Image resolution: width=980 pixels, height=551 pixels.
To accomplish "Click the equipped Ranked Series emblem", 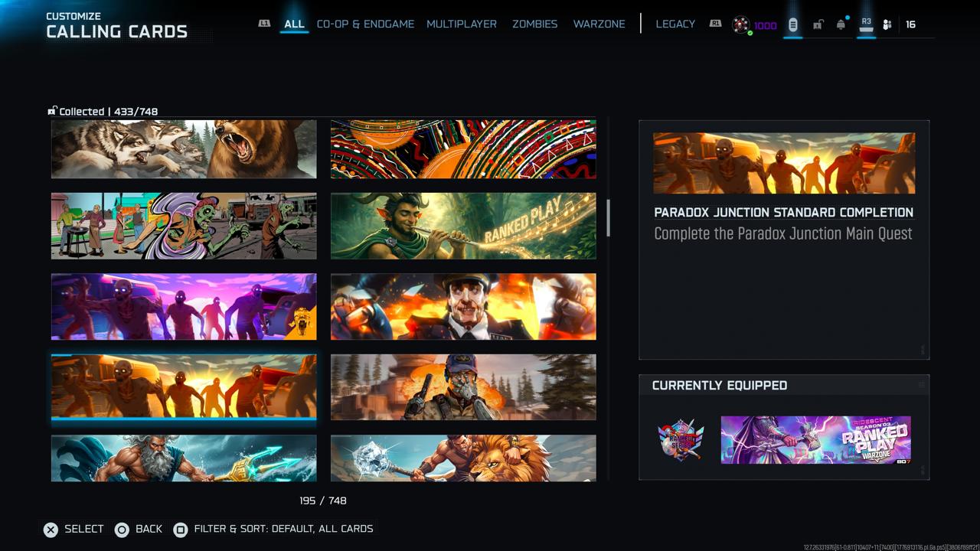I will 681,440.
